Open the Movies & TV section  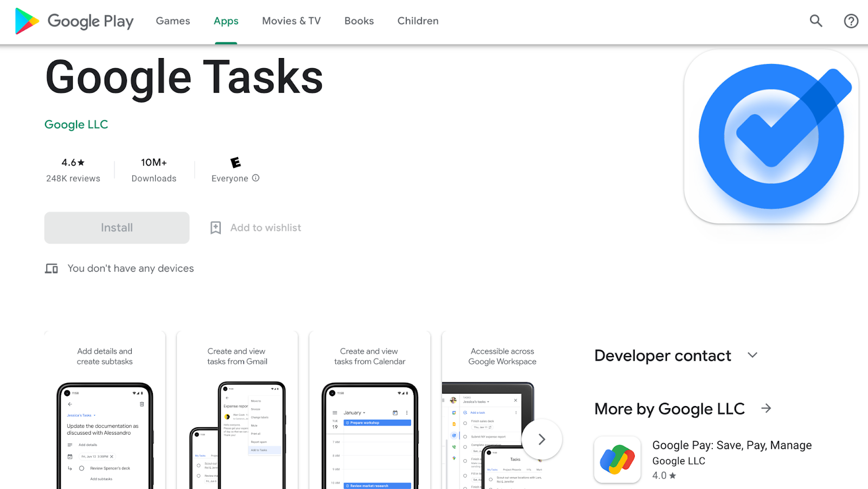point(291,21)
